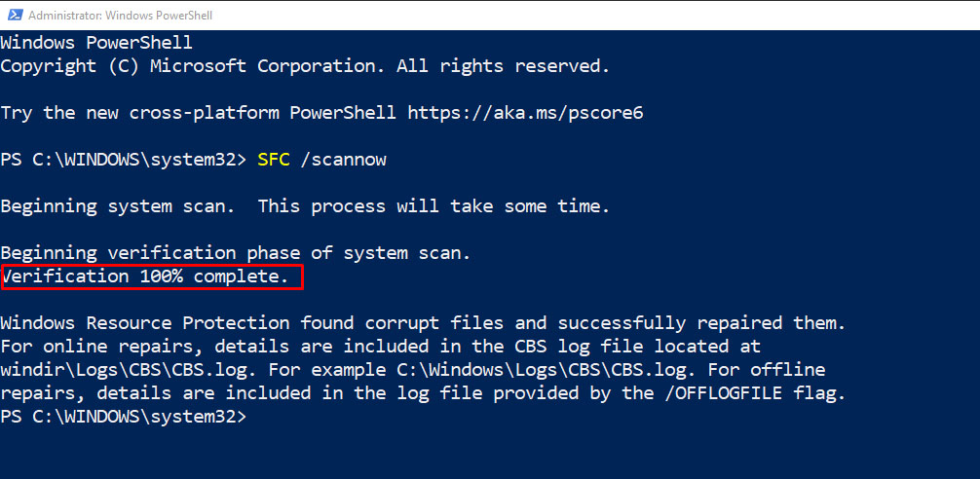Click the 'Try the new cross-platform PowerShell' text
Image resolution: width=980 pixels, height=479 pixels.
point(198,113)
